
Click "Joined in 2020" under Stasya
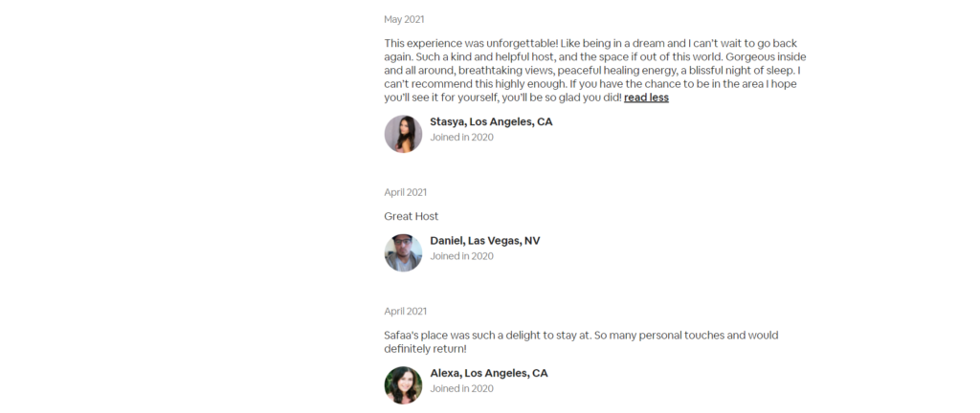(x=462, y=138)
